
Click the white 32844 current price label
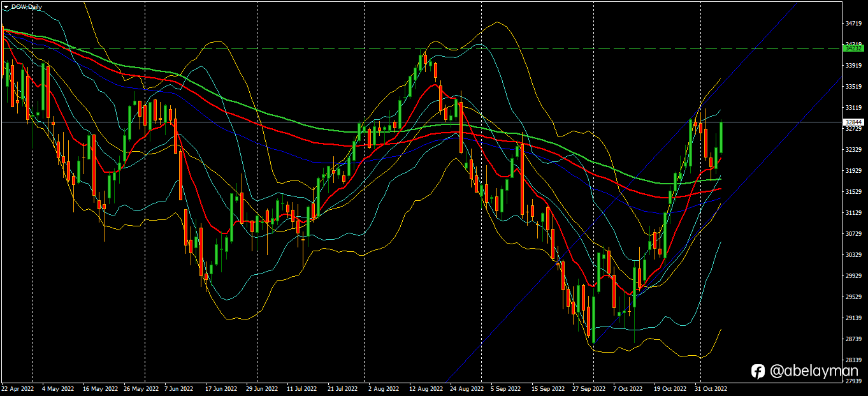pyautogui.click(x=853, y=122)
